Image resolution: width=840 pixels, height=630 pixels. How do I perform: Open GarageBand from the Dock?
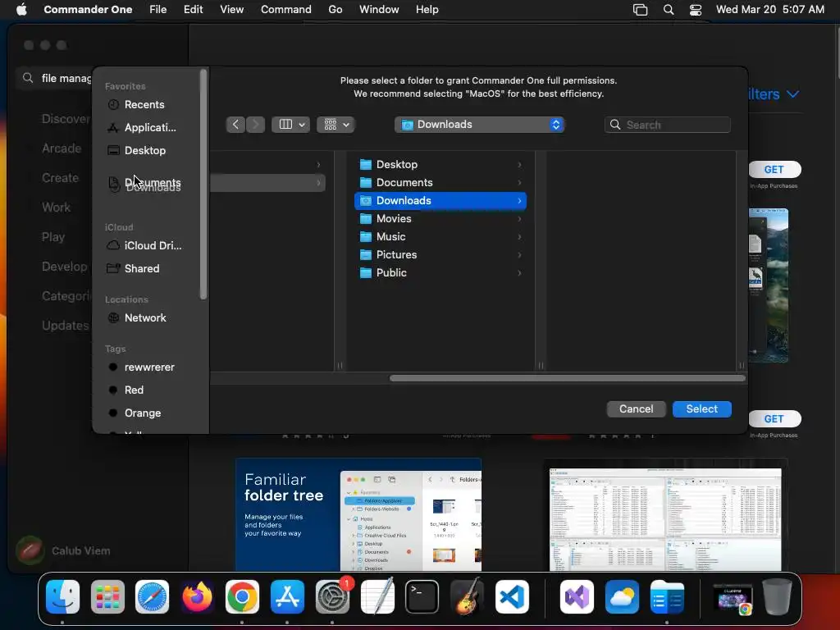[467, 596]
